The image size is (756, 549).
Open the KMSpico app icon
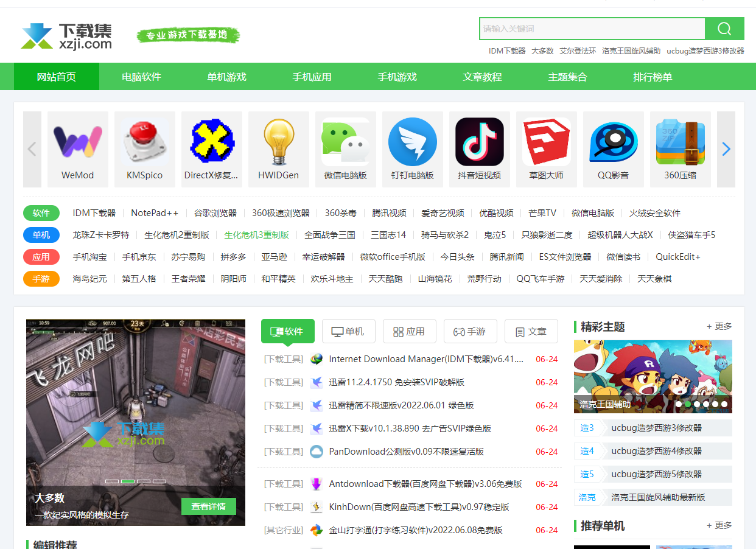tap(145, 142)
